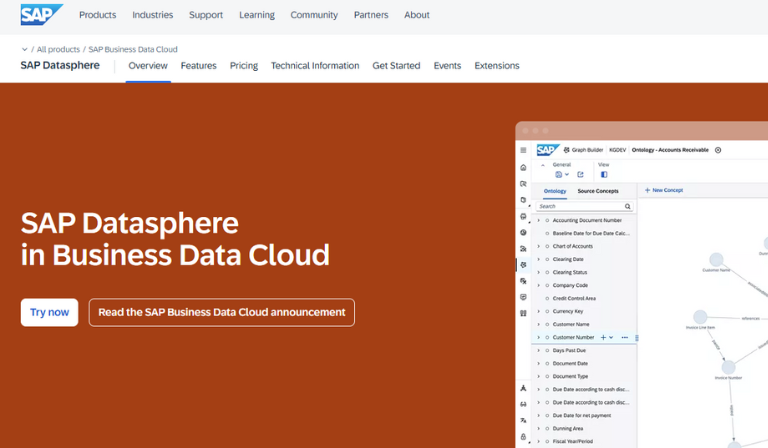Click the Try now button
Viewport: 768px width, 448px height.
pyautogui.click(x=49, y=312)
